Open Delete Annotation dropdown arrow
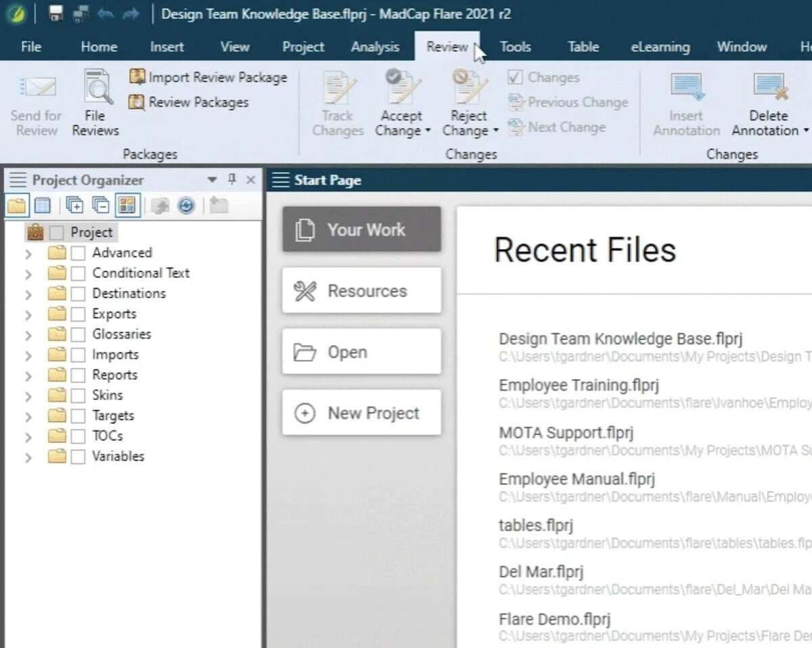The width and height of the screenshot is (812, 648). [x=805, y=131]
